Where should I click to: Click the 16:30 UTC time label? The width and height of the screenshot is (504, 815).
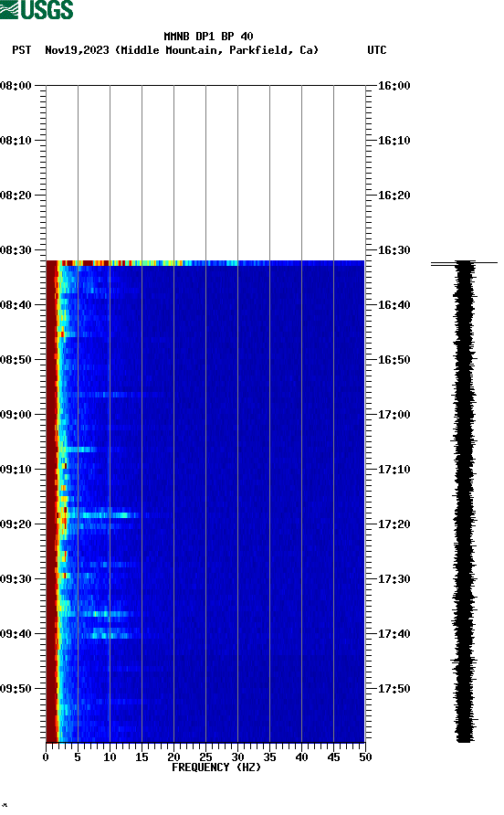[394, 250]
